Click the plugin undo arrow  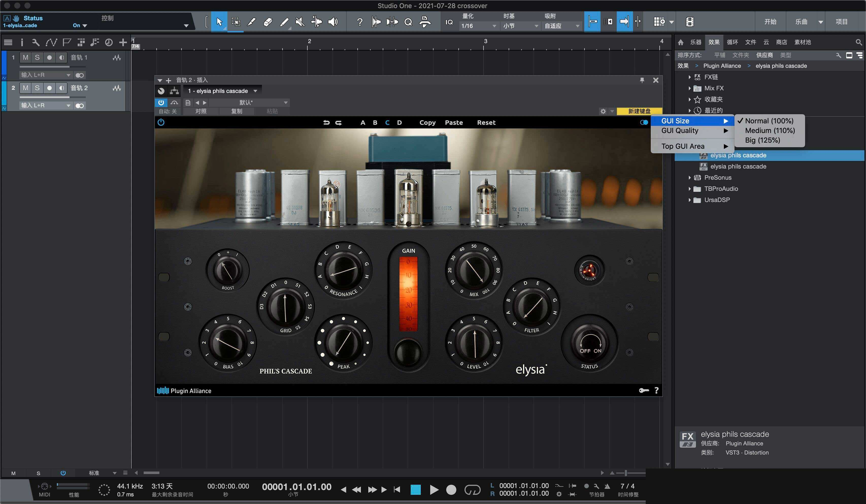(326, 123)
